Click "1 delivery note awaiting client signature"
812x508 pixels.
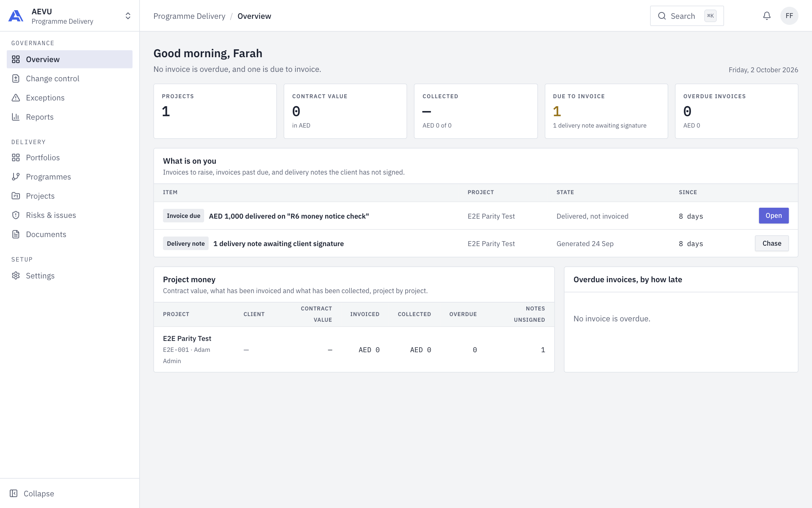coord(279,243)
